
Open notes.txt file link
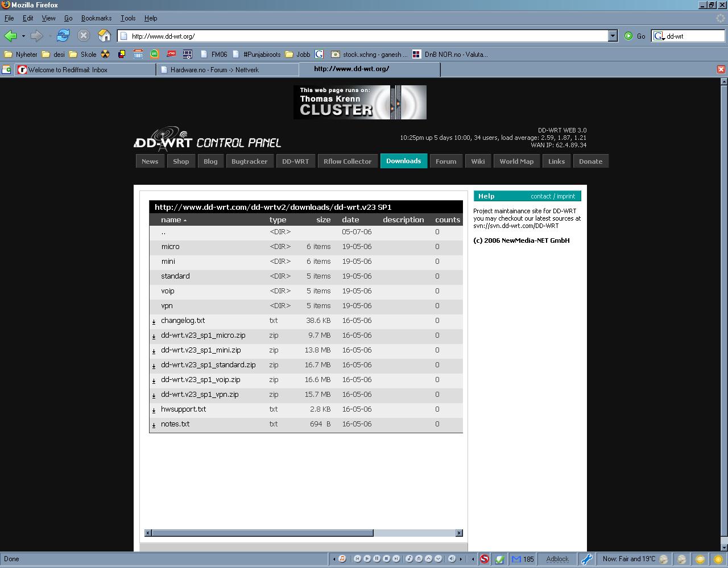[175, 424]
